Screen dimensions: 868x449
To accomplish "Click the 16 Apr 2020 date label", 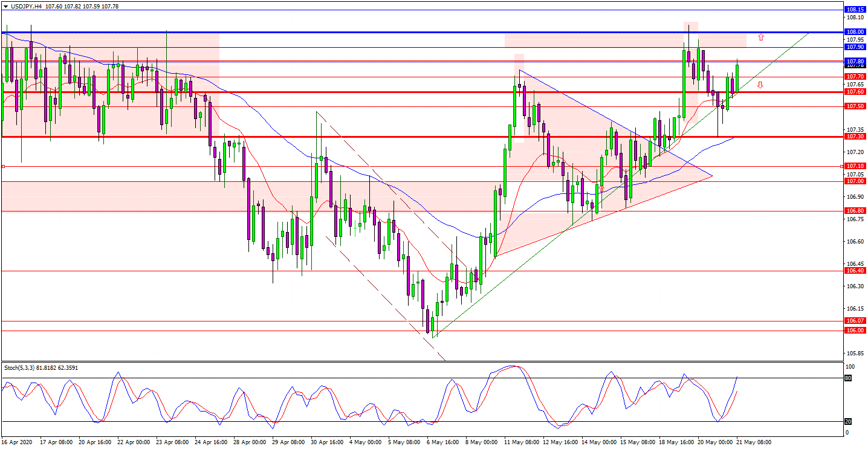I will [16, 442].
